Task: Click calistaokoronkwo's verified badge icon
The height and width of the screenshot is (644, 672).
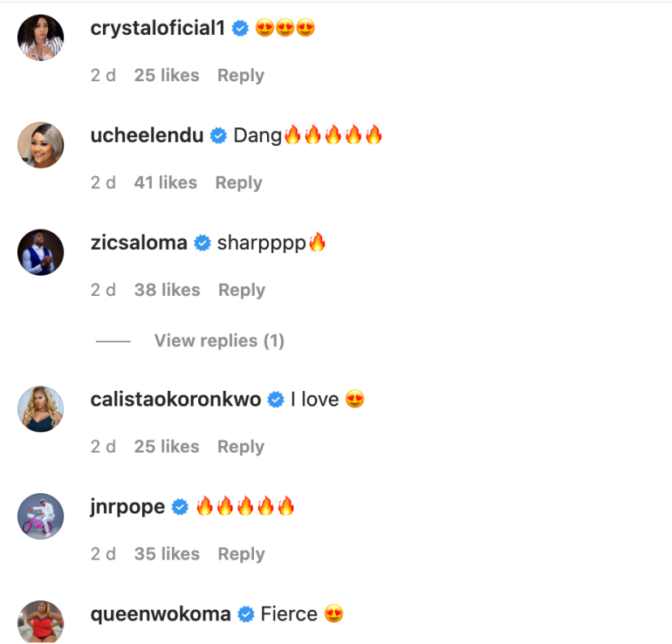Action: pyautogui.click(x=276, y=401)
